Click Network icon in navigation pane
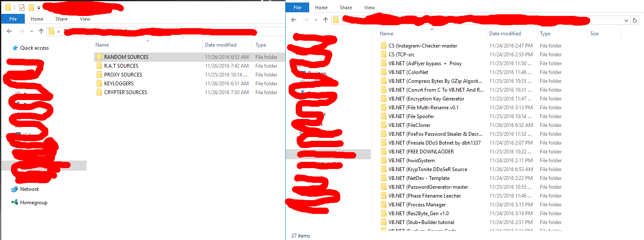This screenshot has height=240, width=644. (x=15, y=189)
